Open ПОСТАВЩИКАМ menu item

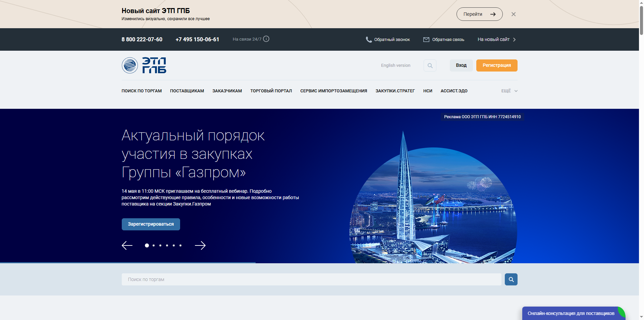187,91
